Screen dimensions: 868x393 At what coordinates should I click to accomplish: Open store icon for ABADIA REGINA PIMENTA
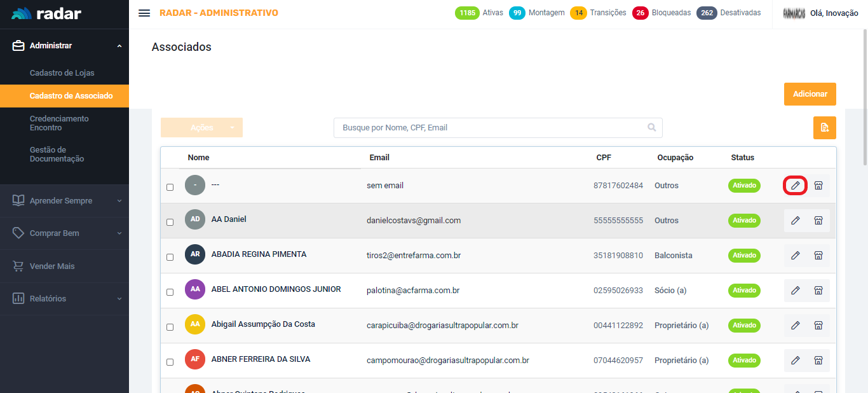click(818, 256)
